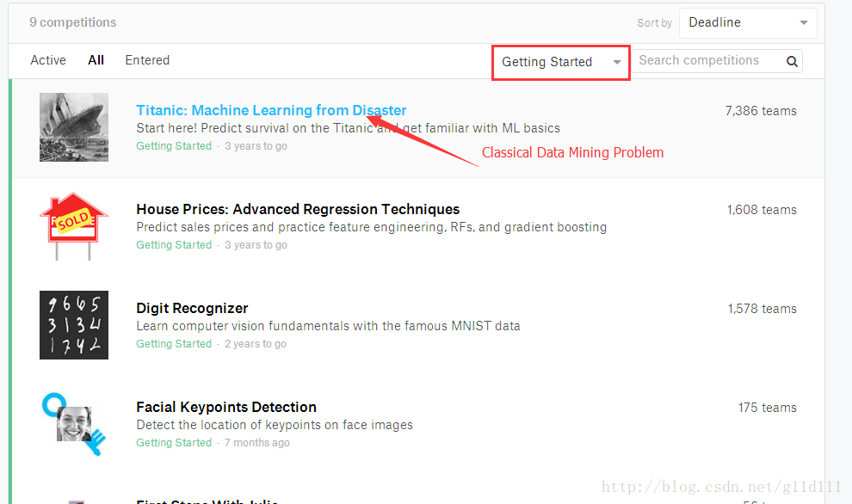Click '2 years to go' text
The image size is (852, 504).
click(256, 344)
